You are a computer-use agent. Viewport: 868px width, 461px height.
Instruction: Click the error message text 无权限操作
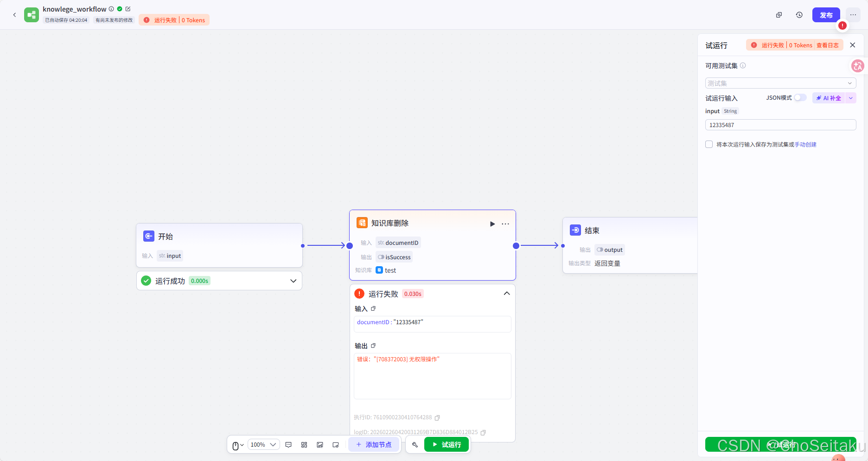tap(398, 359)
